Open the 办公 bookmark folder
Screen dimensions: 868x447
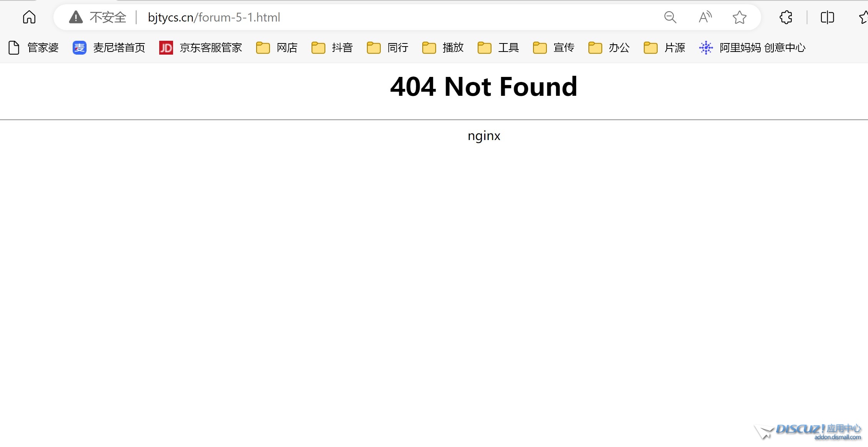609,48
